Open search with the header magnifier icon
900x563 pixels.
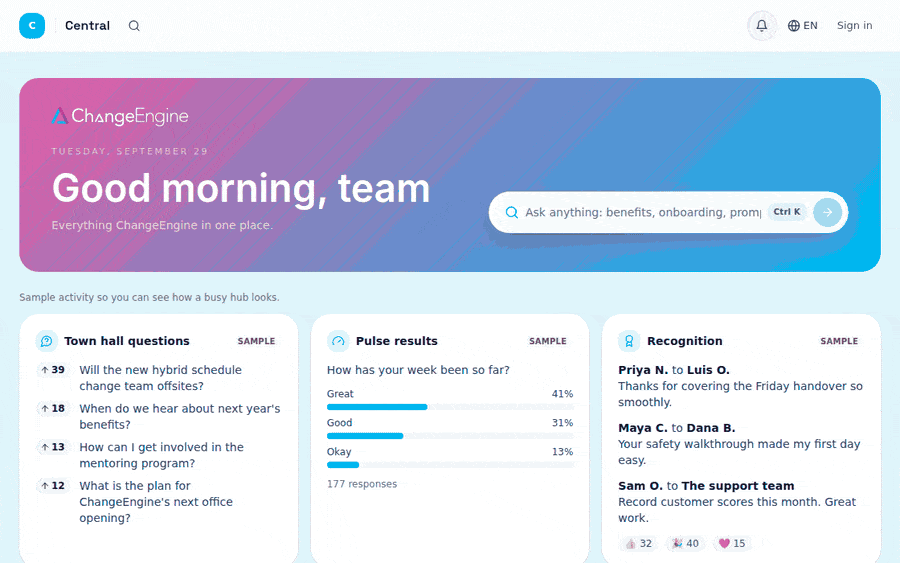[x=134, y=26]
